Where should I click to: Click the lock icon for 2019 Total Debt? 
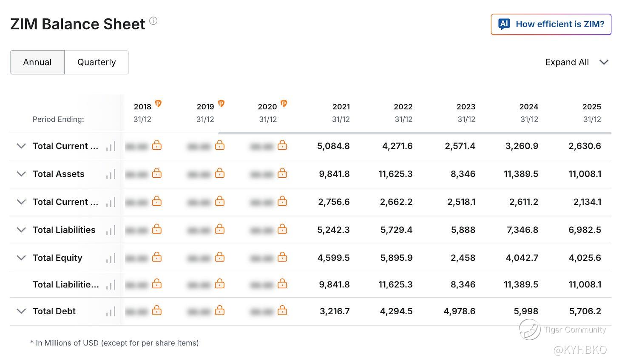(x=220, y=310)
